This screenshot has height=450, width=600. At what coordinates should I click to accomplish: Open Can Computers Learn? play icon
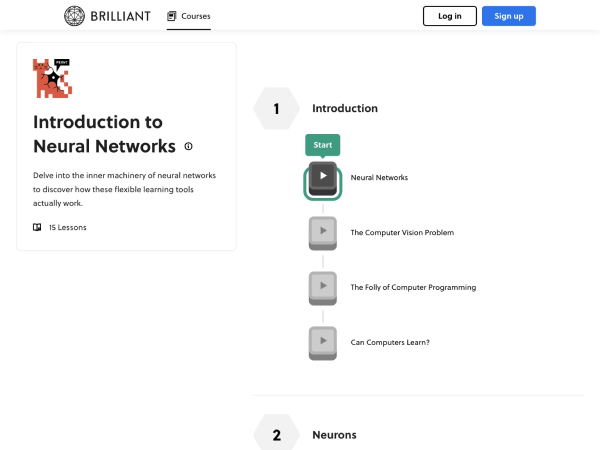tap(323, 342)
